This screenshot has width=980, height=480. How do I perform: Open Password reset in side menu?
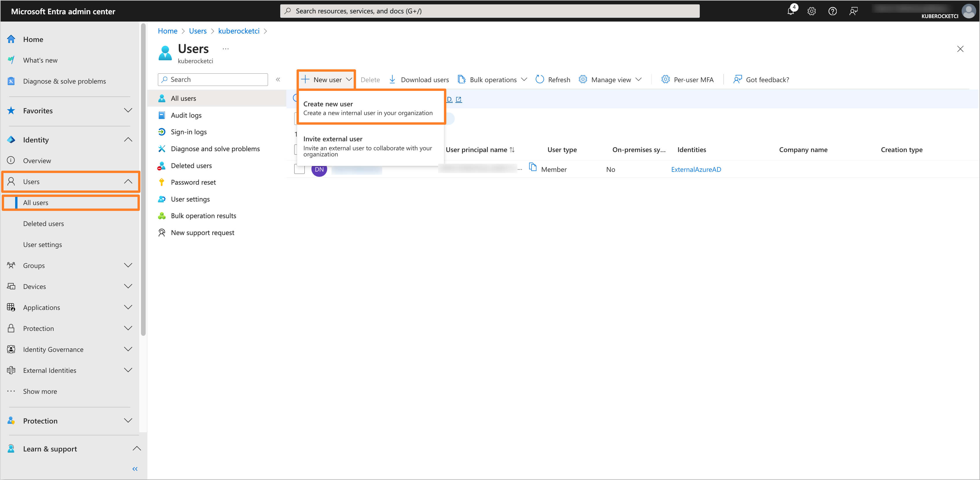[193, 182]
